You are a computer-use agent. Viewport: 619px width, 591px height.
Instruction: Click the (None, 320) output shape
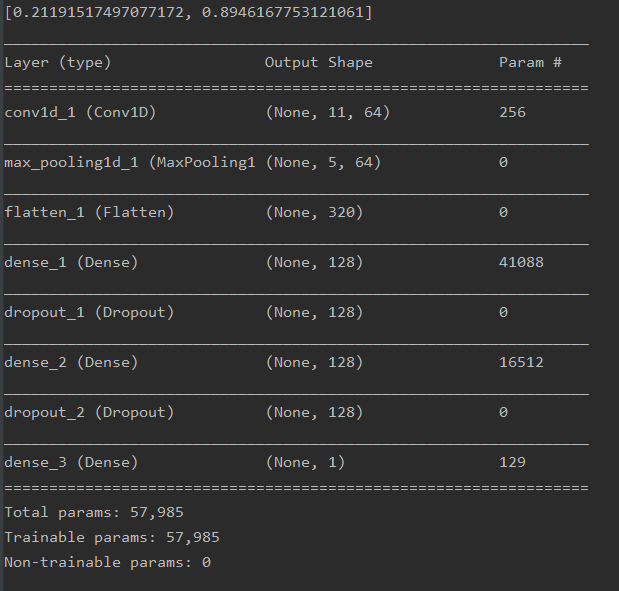[314, 212]
